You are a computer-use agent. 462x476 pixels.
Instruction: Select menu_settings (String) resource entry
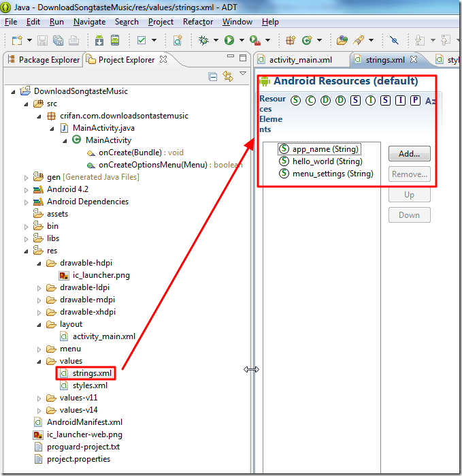pos(326,174)
